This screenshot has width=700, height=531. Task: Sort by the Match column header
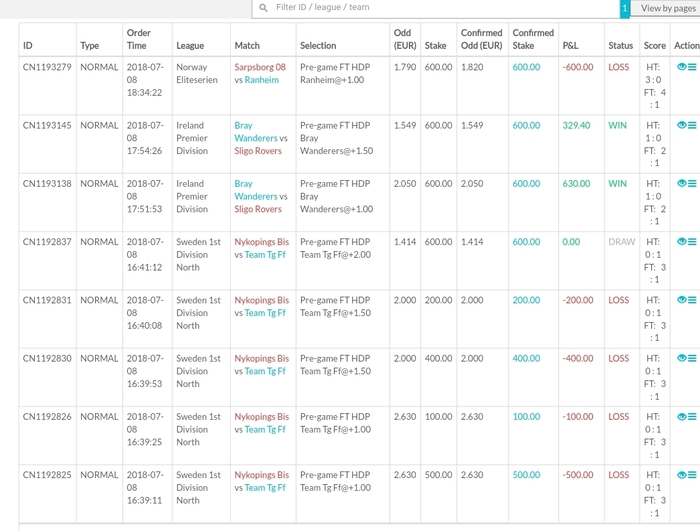247,46
